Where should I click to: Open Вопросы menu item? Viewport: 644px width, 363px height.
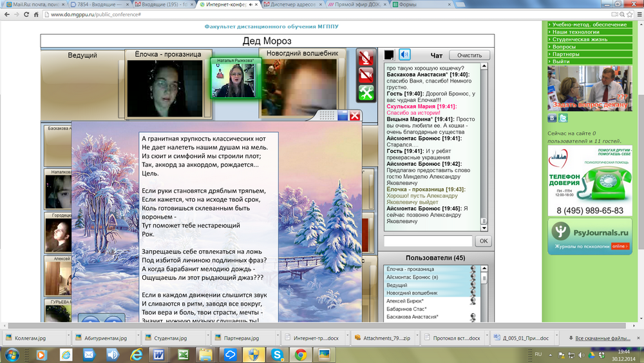click(589, 46)
